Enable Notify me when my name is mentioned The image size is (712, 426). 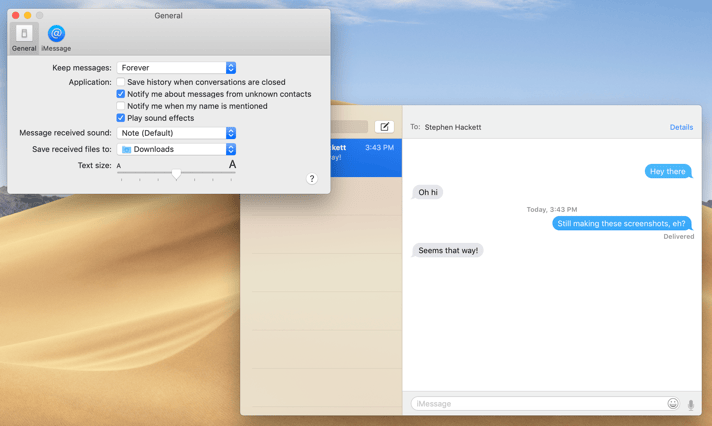coord(120,106)
